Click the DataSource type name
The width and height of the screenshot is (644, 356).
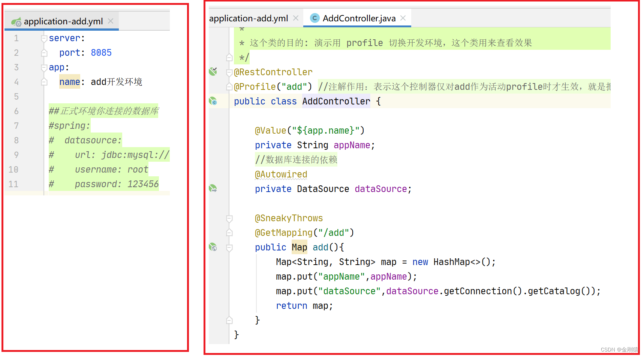point(323,189)
